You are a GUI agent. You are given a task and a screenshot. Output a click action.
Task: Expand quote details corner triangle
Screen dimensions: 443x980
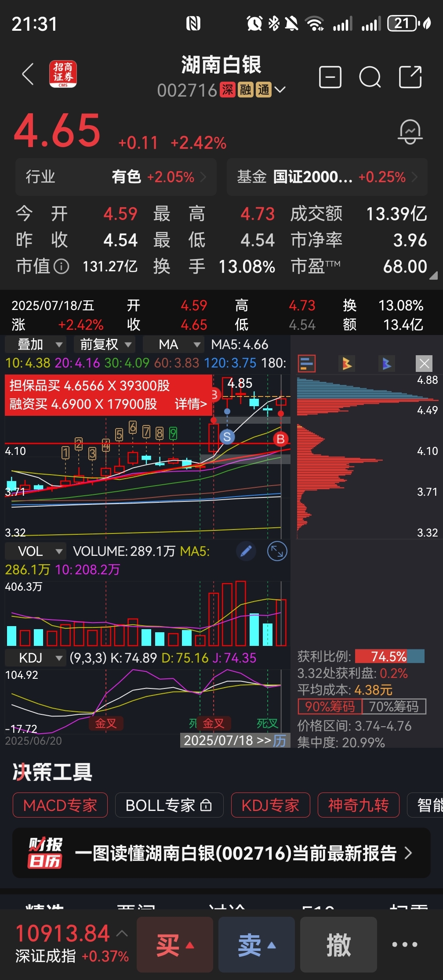(433, 275)
